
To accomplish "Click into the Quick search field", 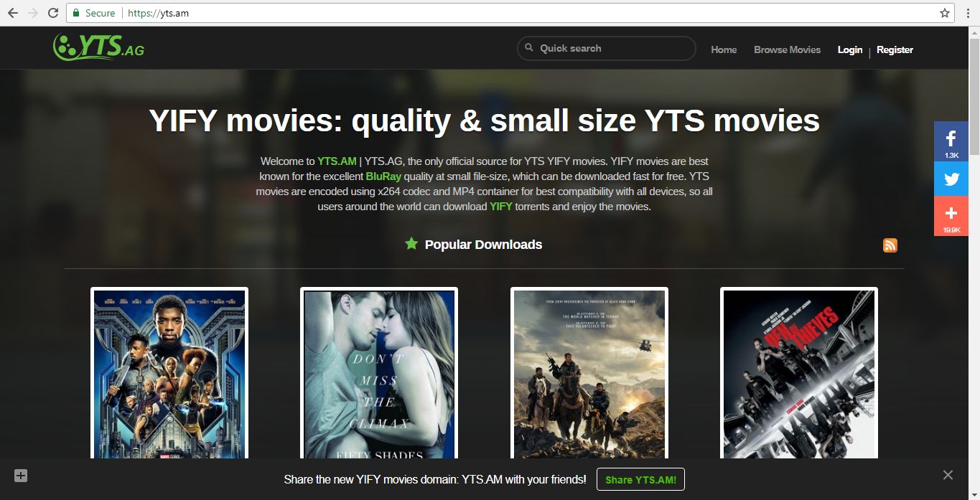I will [x=607, y=48].
